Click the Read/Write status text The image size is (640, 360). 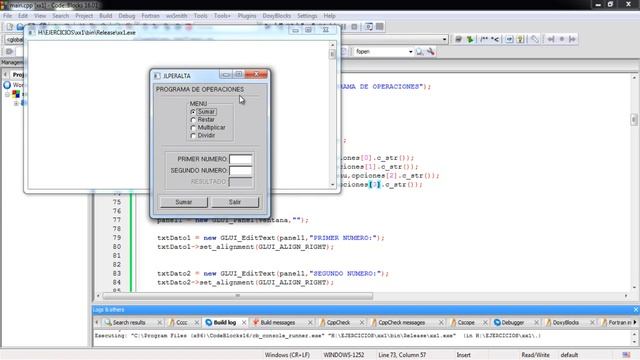tap(535, 355)
